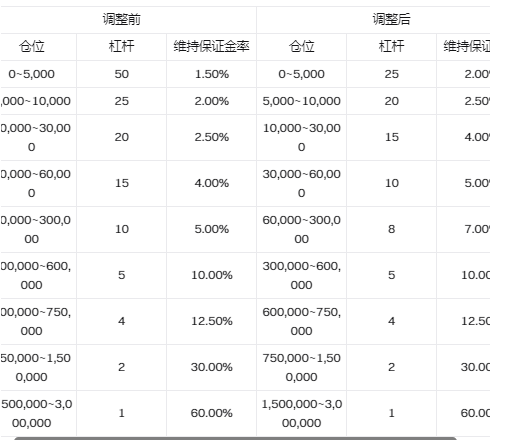The height and width of the screenshot is (440, 512).
Task: Click the 1,500,000~3,000,000 cell under 调整后
Action: coord(301,413)
